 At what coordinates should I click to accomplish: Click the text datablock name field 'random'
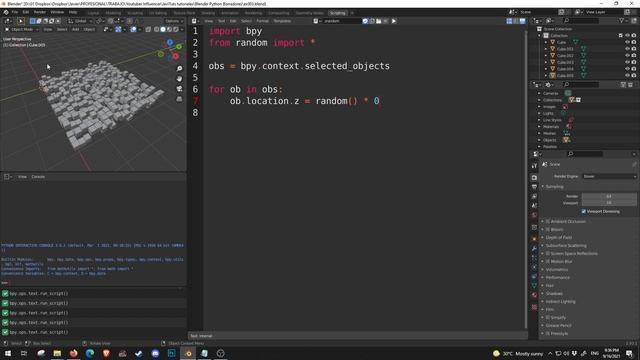342,21
